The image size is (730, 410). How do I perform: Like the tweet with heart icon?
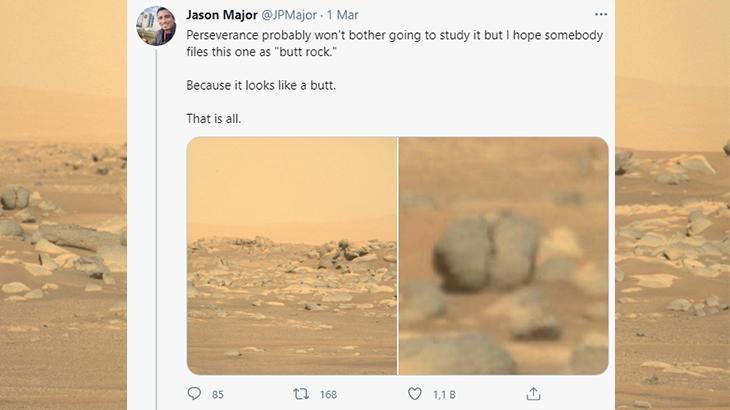click(414, 394)
